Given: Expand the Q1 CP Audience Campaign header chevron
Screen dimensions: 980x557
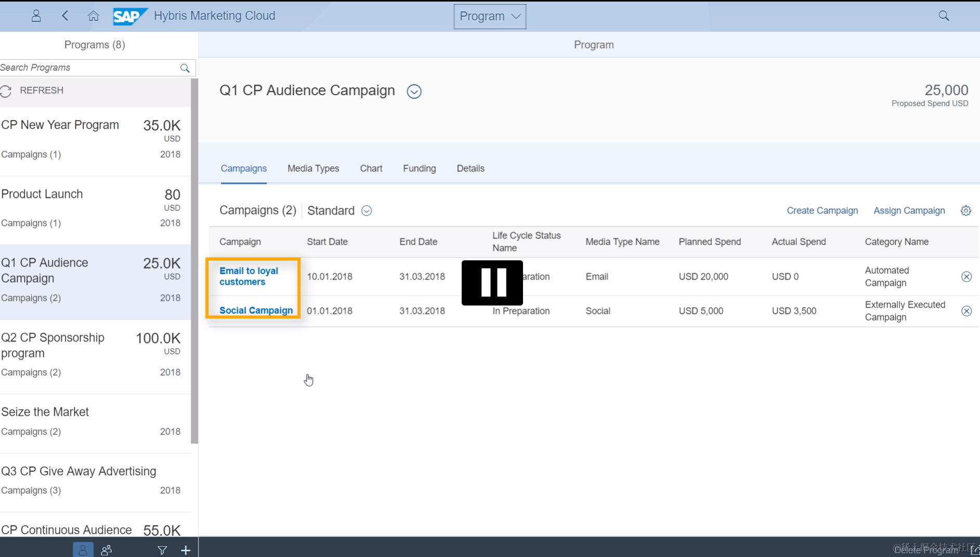Looking at the screenshot, I should (414, 91).
